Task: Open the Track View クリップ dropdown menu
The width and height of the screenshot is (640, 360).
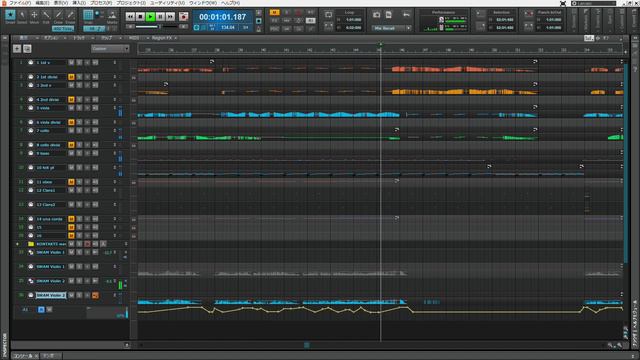Action: (108, 38)
